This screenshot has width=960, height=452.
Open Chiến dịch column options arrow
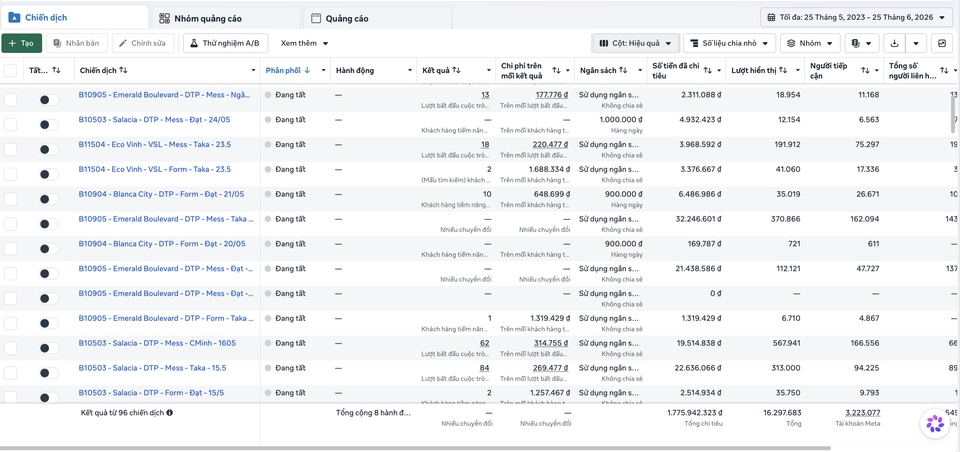253,70
